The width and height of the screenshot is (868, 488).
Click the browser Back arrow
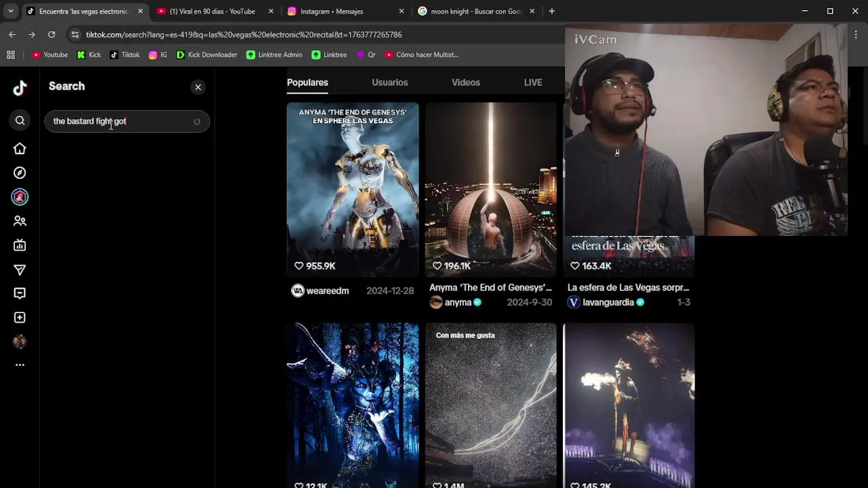12,35
